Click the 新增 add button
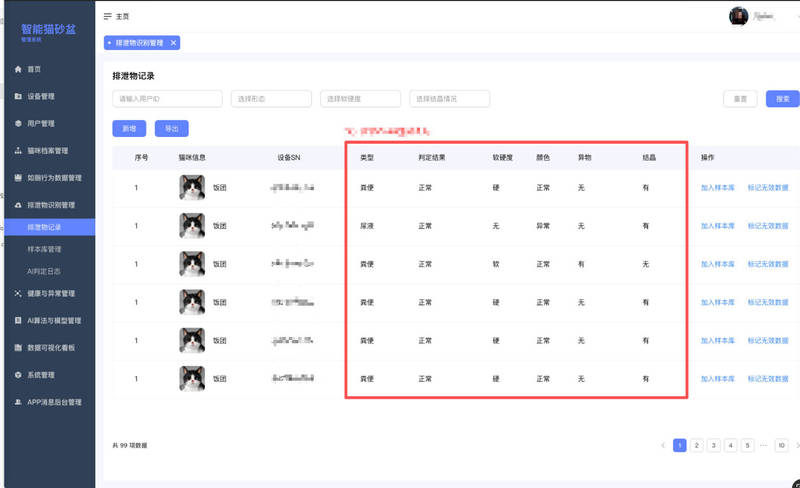Screen dimensions: 800x488 pos(129,129)
